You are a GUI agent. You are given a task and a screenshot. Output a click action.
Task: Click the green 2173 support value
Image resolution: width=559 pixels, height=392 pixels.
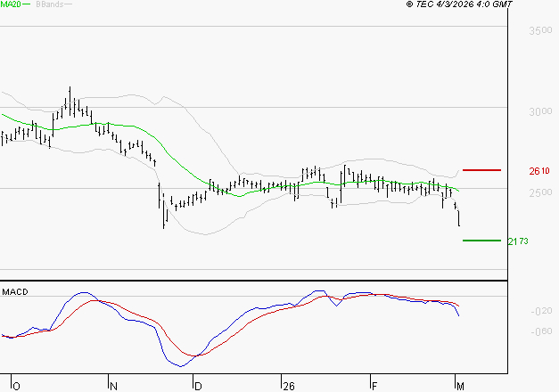point(518,241)
